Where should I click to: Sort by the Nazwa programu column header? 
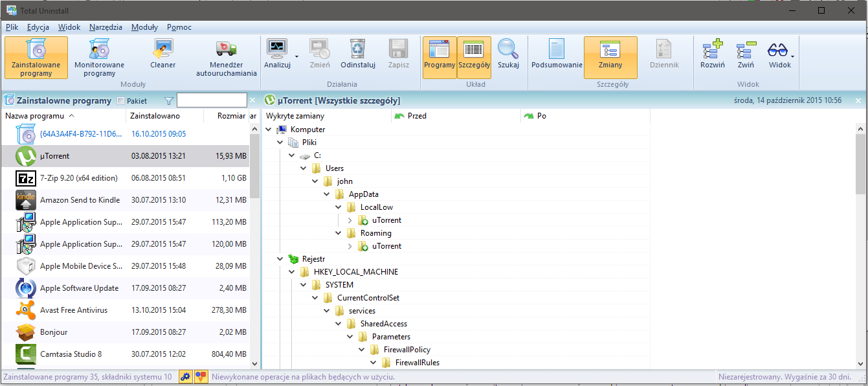pos(63,116)
